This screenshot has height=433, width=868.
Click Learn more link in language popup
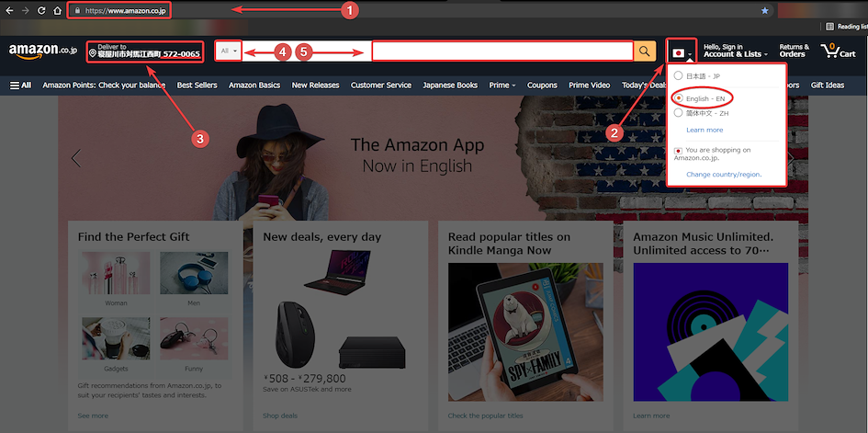point(705,131)
